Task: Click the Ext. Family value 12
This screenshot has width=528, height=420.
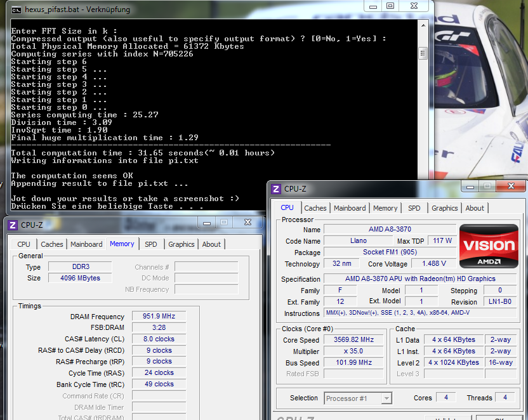Action: click(340, 301)
